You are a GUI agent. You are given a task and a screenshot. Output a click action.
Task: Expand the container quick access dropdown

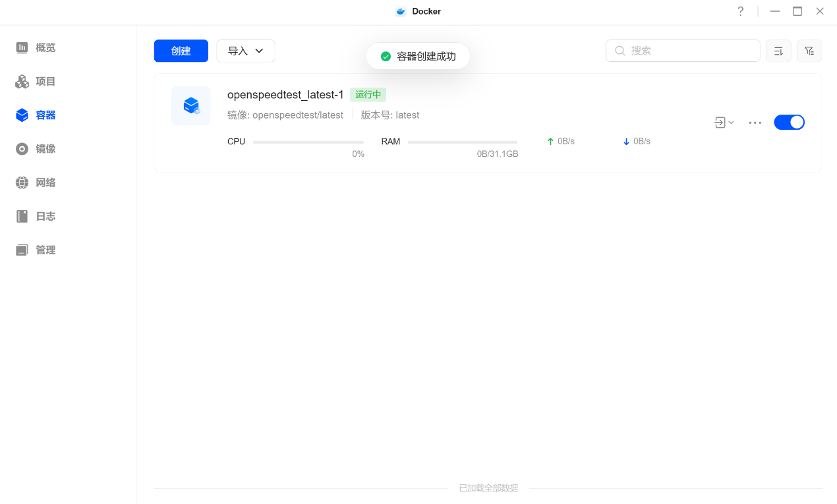pyautogui.click(x=724, y=123)
